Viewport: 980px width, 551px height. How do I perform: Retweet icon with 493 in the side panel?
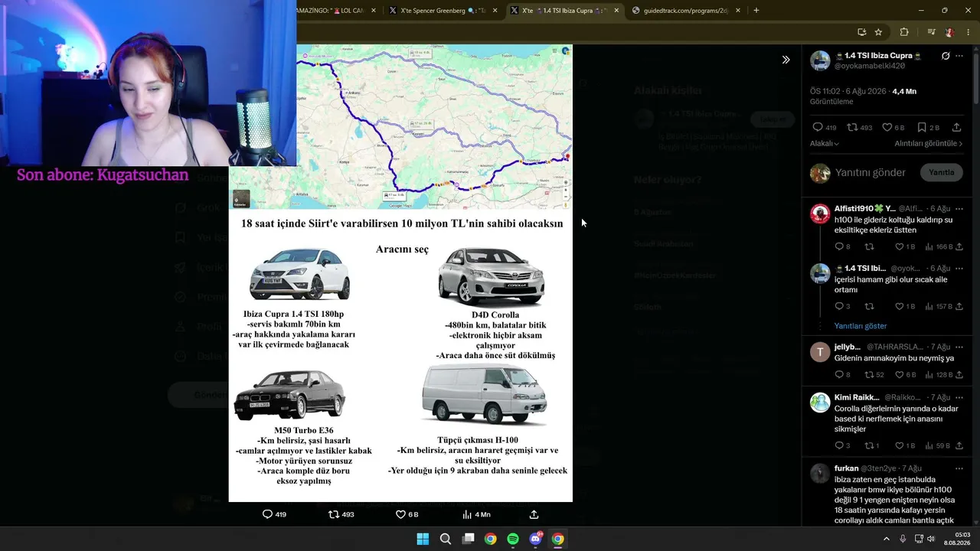coord(861,127)
